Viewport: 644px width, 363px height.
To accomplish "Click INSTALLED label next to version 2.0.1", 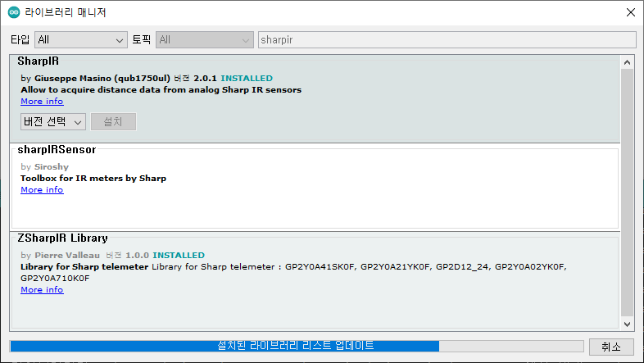I will [x=247, y=79].
